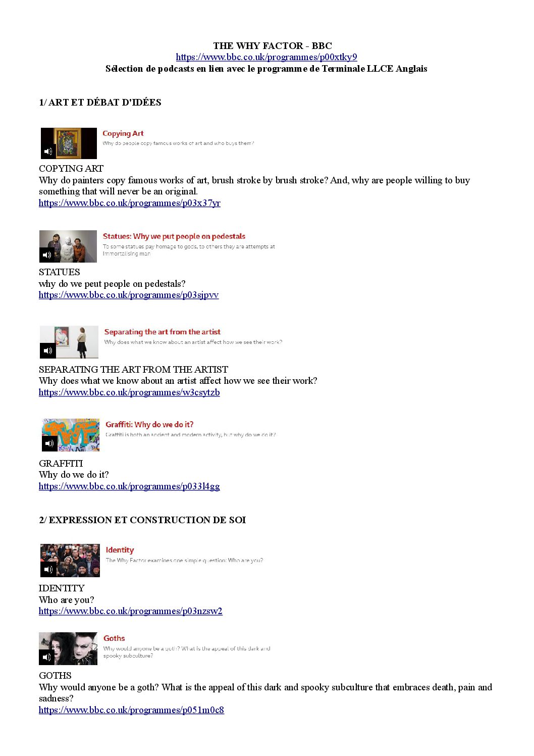Click the colorful graffiti thumbnail image
Screen dimensions: 534x756
tap(71, 435)
